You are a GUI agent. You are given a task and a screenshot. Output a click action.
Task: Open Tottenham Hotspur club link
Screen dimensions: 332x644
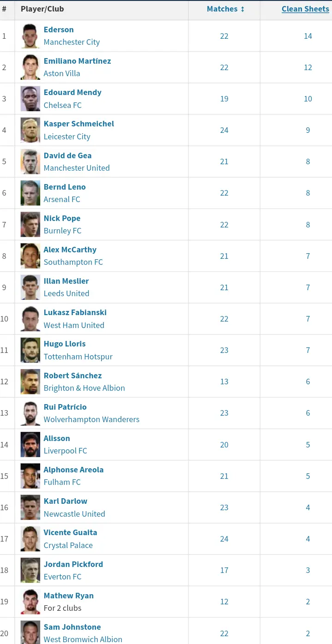pos(78,357)
